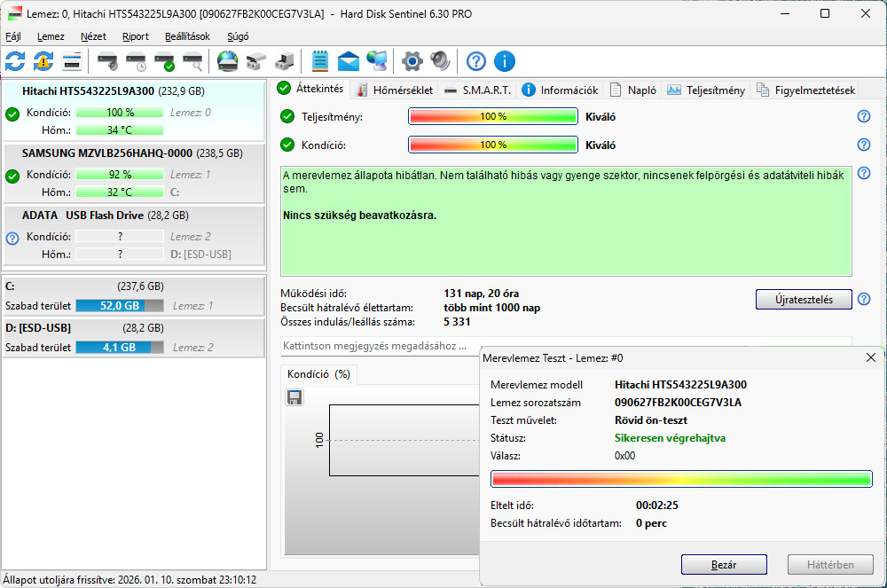Click the envelope e-mail toolbar icon
Screen dimensions: 887x588
[x=349, y=61]
